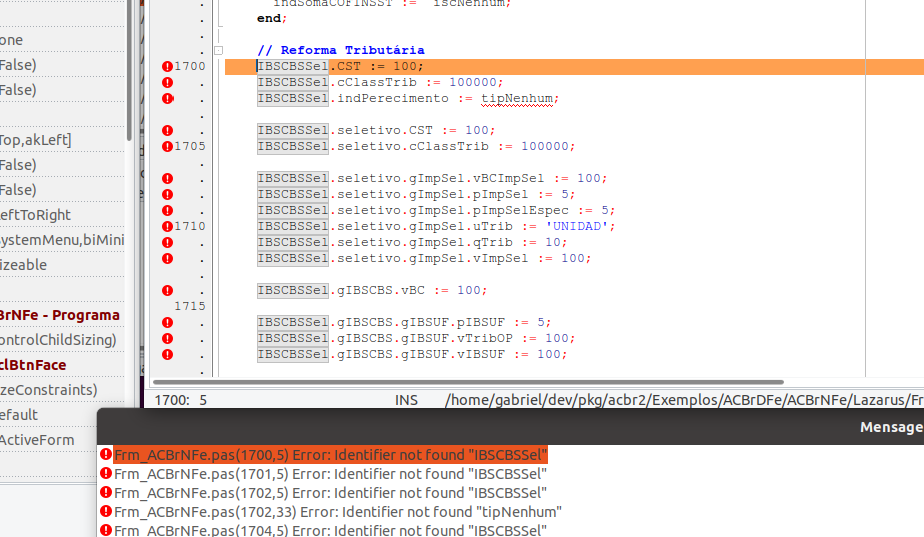Image resolution: width=924 pixels, height=537 pixels.
Task: Select efault property value in inspector
Action: [x=19, y=415]
